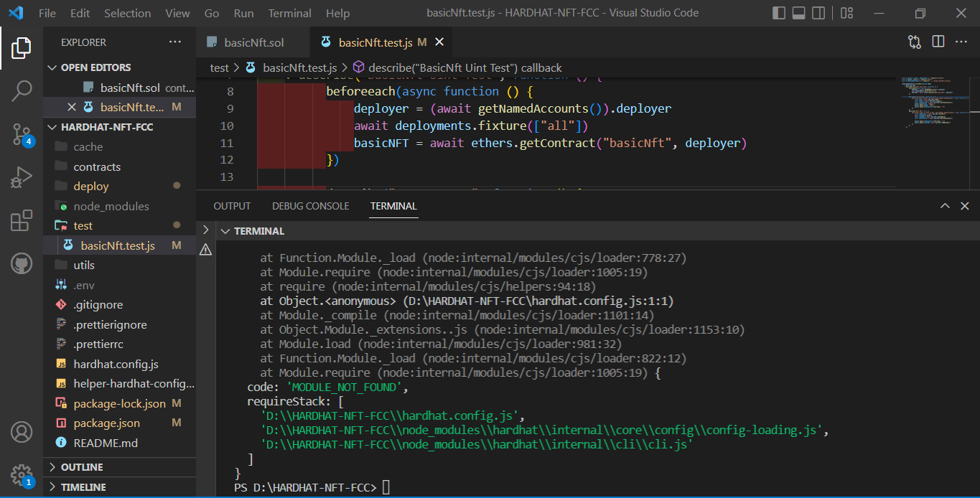980x498 pixels.
Task: Click the Explorer more actions ellipsis
Action: [x=175, y=42]
